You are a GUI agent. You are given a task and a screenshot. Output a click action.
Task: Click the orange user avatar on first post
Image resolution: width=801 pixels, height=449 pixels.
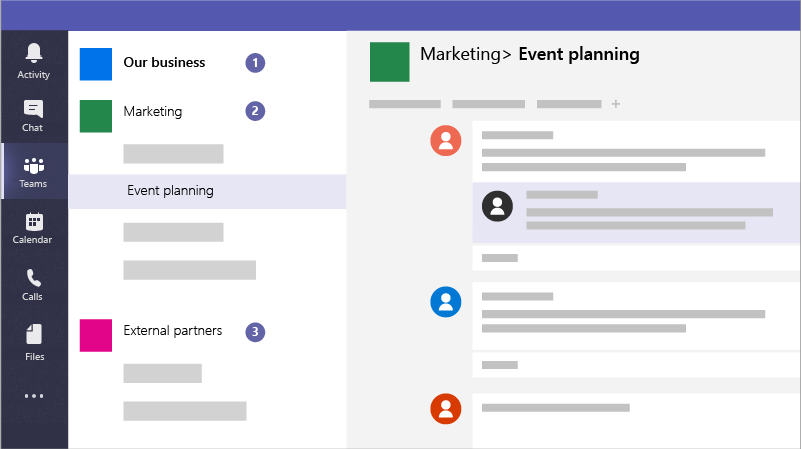click(445, 142)
